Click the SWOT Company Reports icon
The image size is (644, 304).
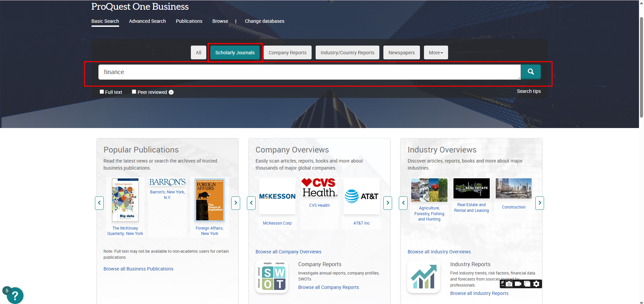(272, 277)
